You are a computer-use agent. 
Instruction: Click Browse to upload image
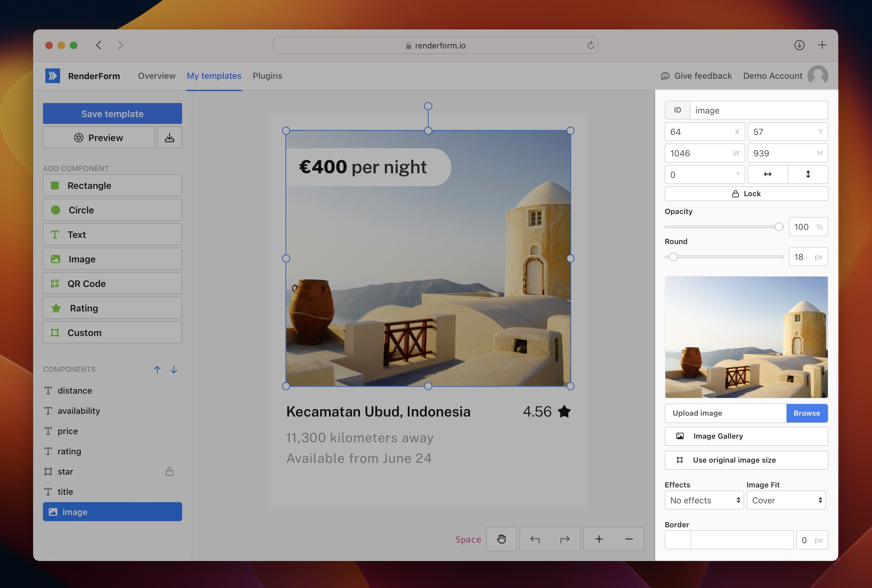coord(807,413)
